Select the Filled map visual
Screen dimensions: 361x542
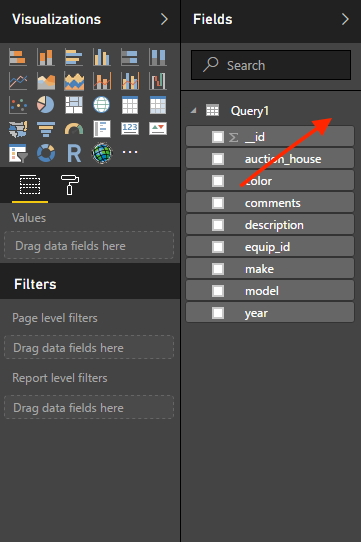pyautogui.click(x=18, y=129)
